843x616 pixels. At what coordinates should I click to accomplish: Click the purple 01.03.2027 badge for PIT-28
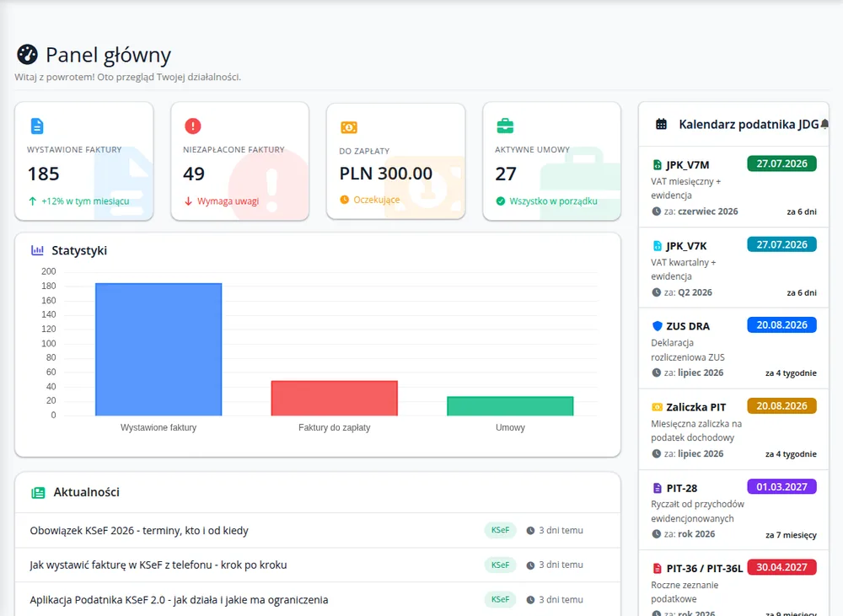781,487
